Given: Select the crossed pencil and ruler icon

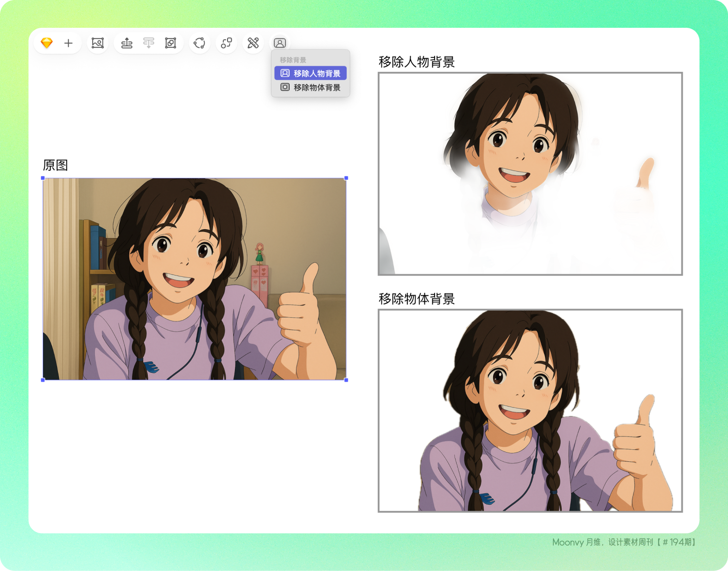Looking at the screenshot, I should tap(253, 43).
